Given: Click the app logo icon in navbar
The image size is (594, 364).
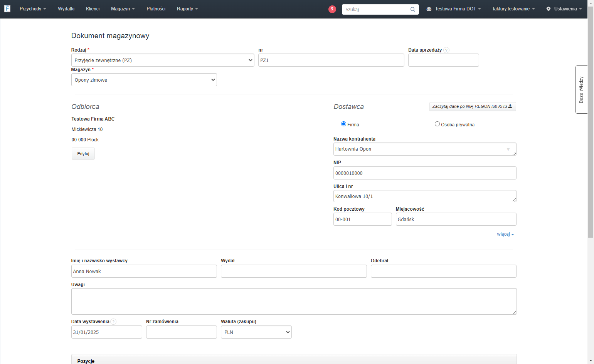Looking at the screenshot, I should pyautogui.click(x=7, y=8).
